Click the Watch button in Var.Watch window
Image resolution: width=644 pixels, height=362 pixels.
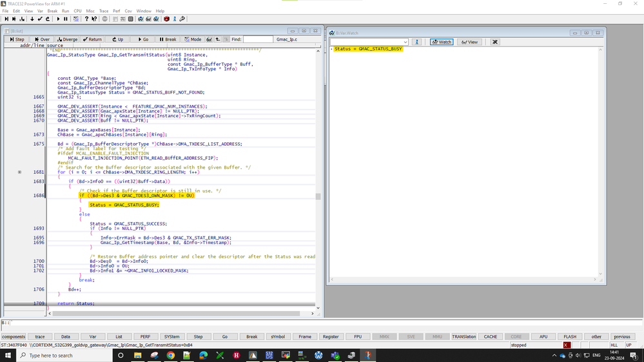tap(442, 42)
